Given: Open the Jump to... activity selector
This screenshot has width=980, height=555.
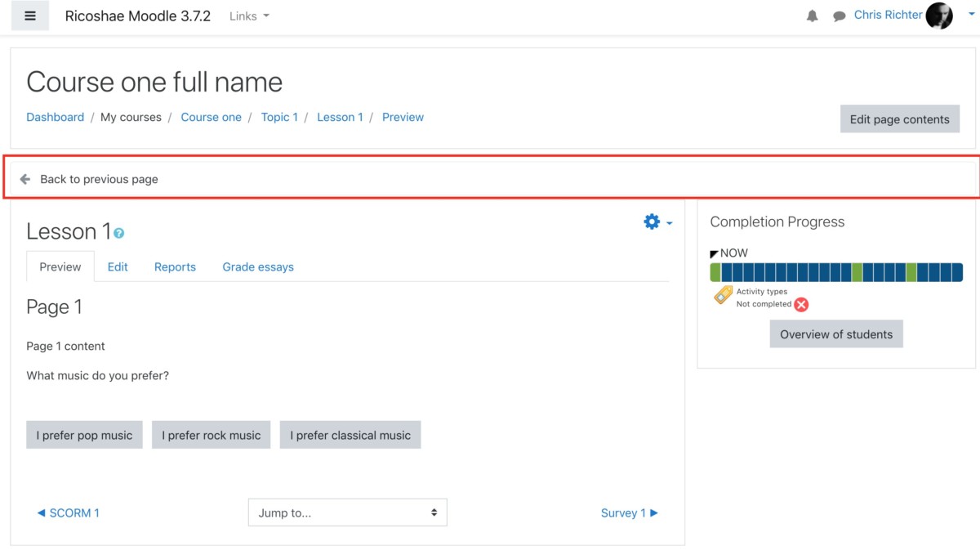Looking at the screenshot, I should [x=347, y=512].
